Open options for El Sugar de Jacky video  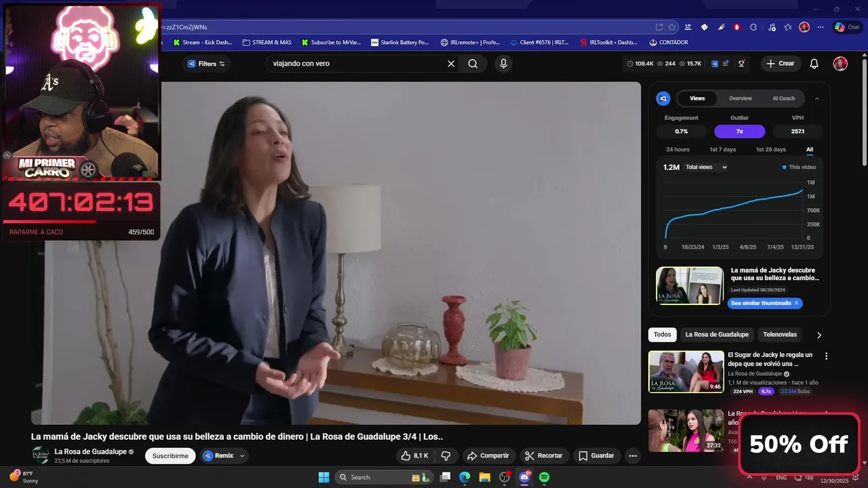point(826,356)
